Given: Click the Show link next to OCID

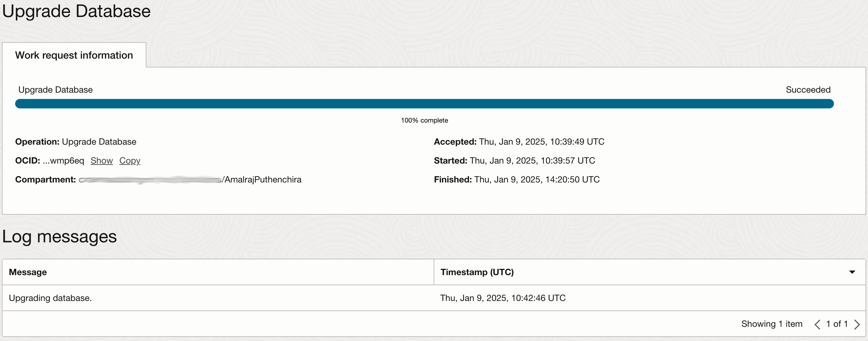Looking at the screenshot, I should point(102,160).
